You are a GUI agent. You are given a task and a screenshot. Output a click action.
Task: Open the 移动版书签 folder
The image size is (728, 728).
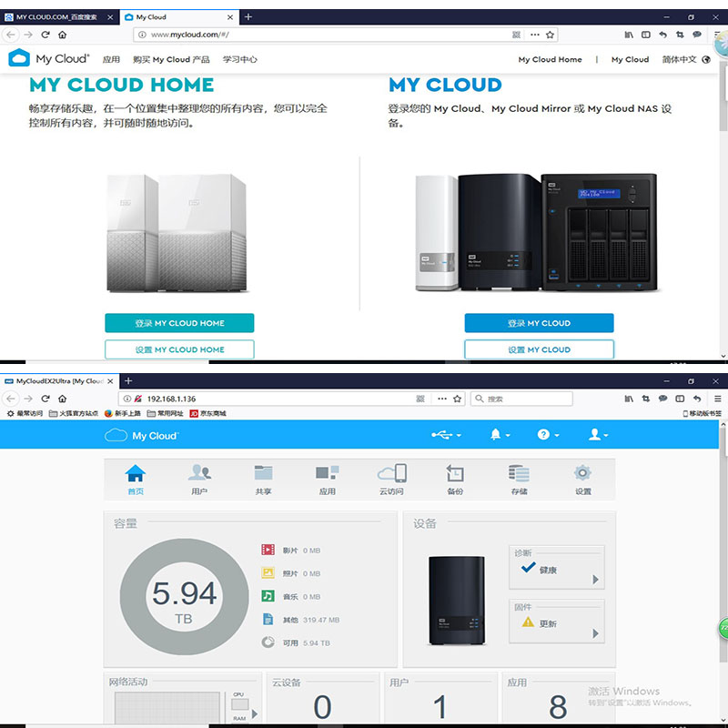click(x=702, y=413)
